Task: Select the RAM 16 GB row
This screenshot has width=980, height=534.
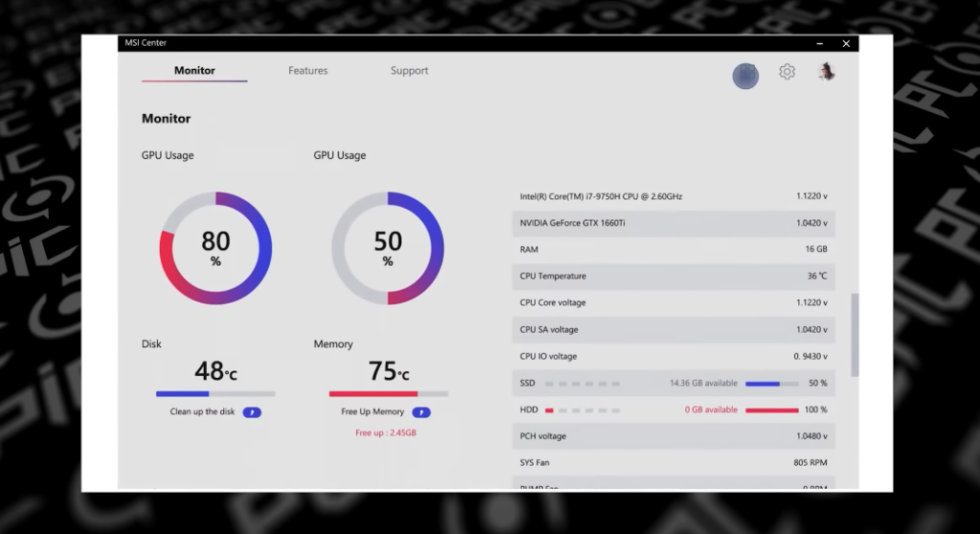Action: (674, 250)
